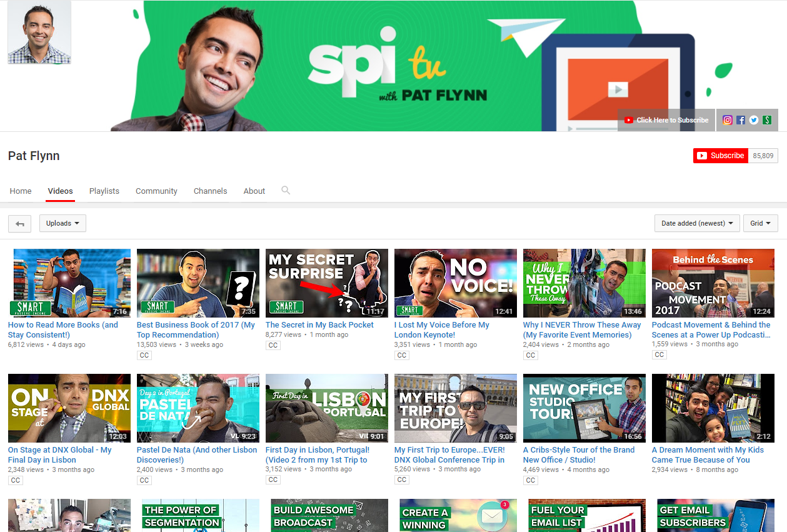Click the Twitter bird icon
Viewport: 787px width, 532px height.
point(754,120)
